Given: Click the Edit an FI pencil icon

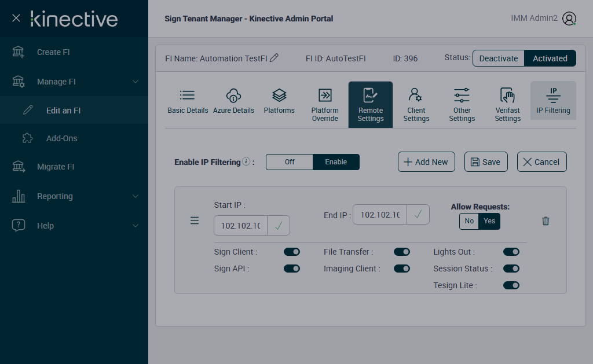Looking at the screenshot, I should coord(28,111).
